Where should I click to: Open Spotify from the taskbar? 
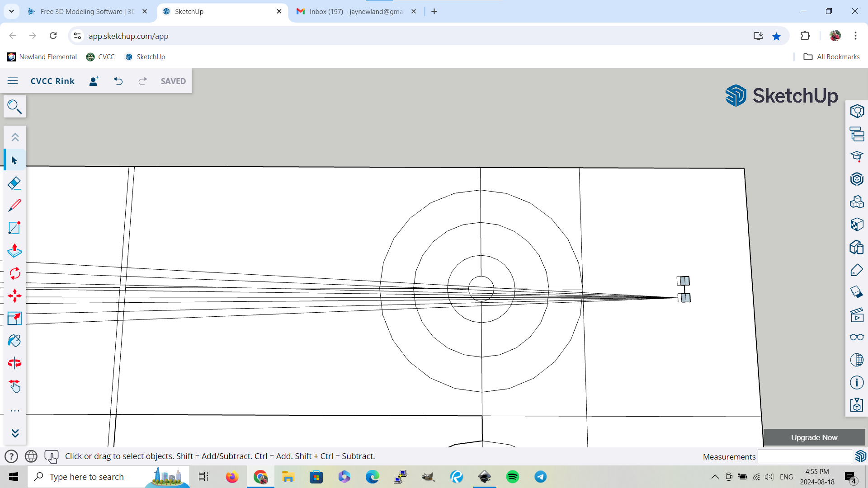[512, 477]
